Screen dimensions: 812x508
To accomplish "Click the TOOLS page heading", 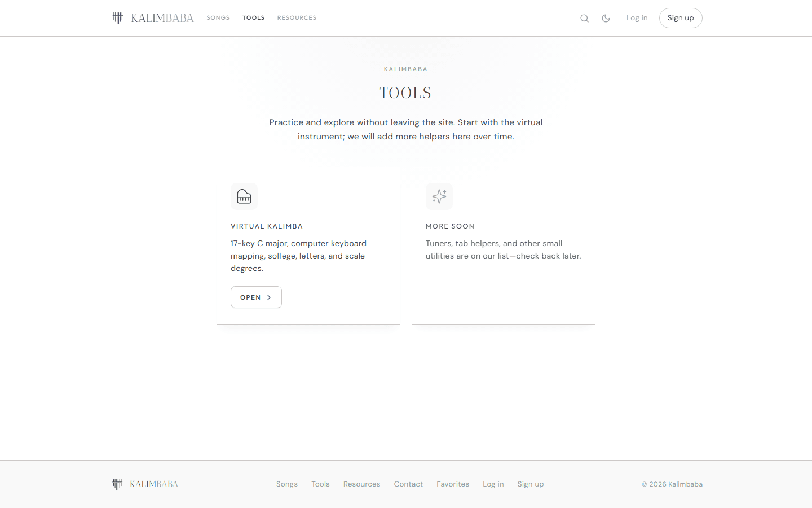I will (406, 93).
